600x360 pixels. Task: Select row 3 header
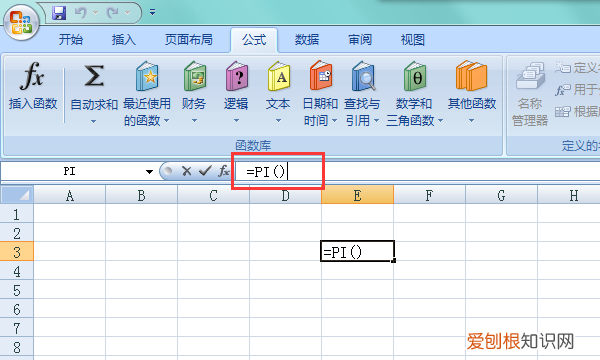17,252
